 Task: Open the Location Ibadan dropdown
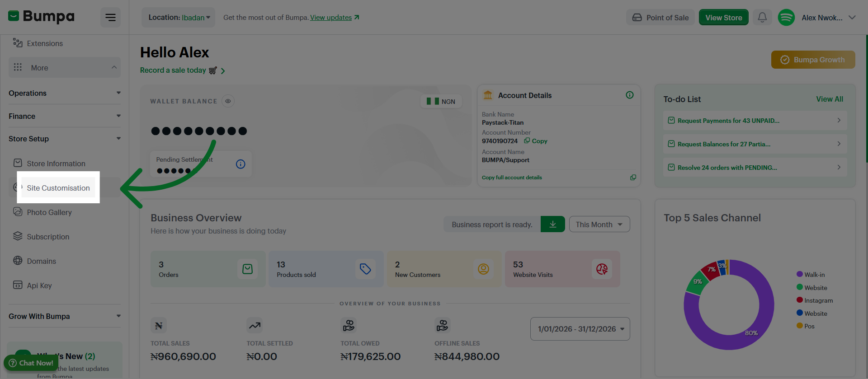tap(179, 17)
